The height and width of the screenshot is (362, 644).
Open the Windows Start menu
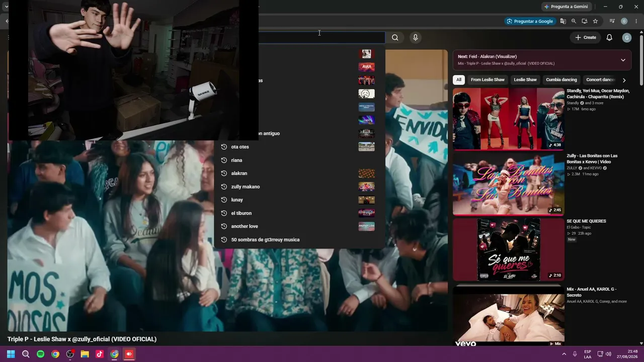pos(11,354)
